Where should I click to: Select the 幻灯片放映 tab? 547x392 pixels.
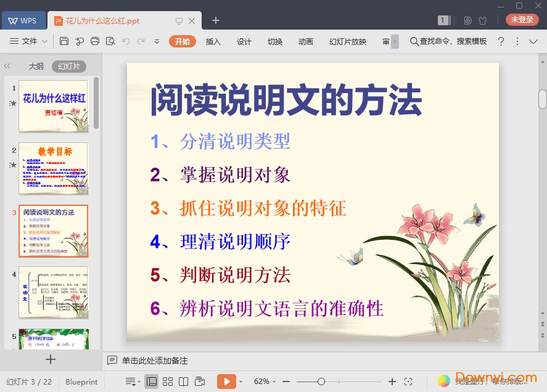click(347, 41)
